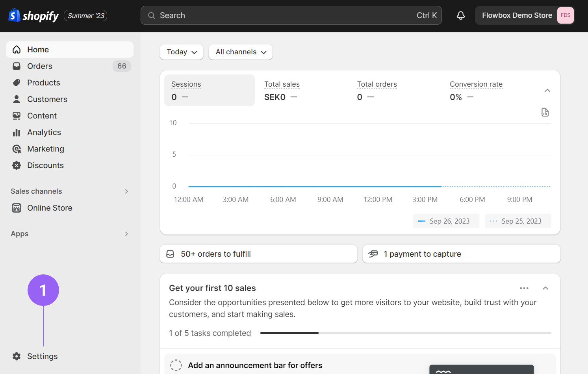Collapse the Get your first 10 sales card
This screenshot has height=374, width=588.
(x=545, y=288)
